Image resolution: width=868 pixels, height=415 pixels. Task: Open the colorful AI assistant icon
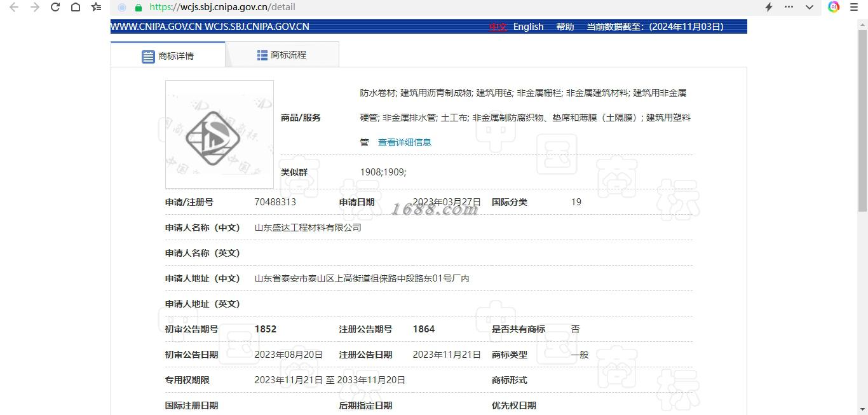(x=834, y=7)
